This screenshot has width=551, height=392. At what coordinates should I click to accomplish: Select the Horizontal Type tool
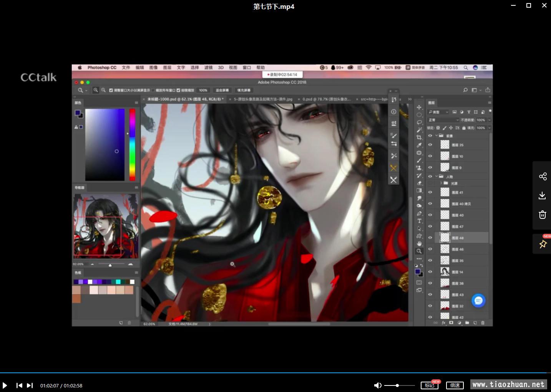click(419, 221)
